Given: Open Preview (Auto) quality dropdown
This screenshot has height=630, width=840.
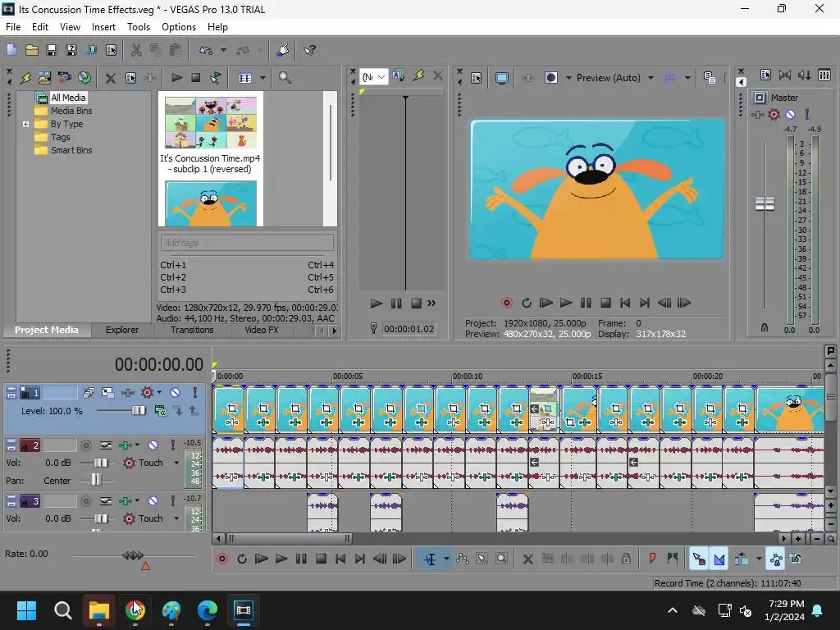Looking at the screenshot, I should [x=651, y=78].
